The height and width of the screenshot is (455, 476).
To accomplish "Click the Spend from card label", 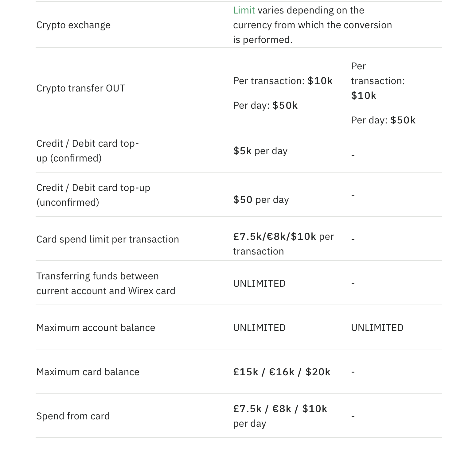I will 73,416.
